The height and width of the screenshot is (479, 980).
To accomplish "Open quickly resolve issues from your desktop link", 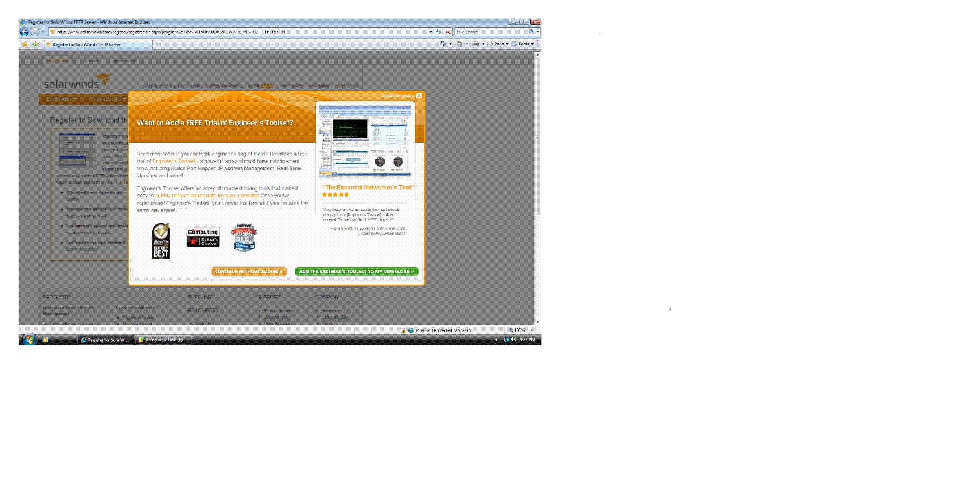I will tap(207, 196).
